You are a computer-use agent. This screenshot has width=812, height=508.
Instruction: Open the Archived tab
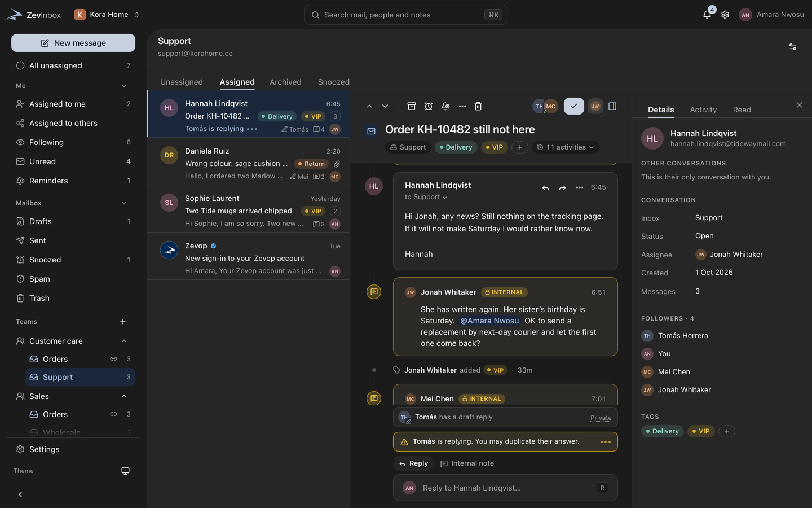[x=285, y=82]
